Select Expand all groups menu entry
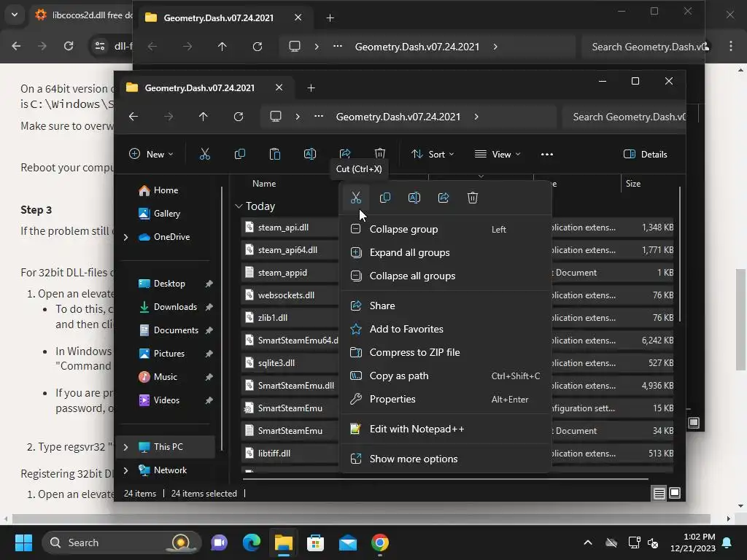The height and width of the screenshot is (560, 747). (446, 252)
